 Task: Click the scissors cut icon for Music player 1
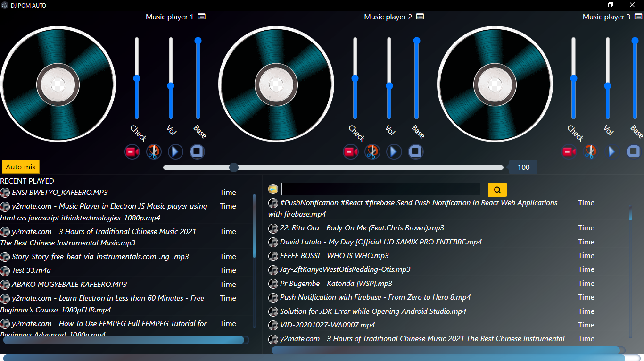[154, 152]
